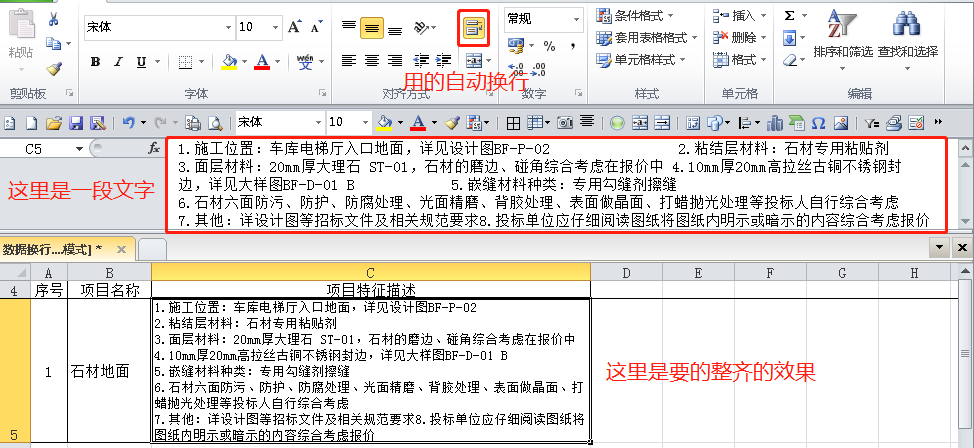Apply red font color from ribbon
Image resolution: width=974 pixels, height=448 pixels.
click(x=262, y=62)
